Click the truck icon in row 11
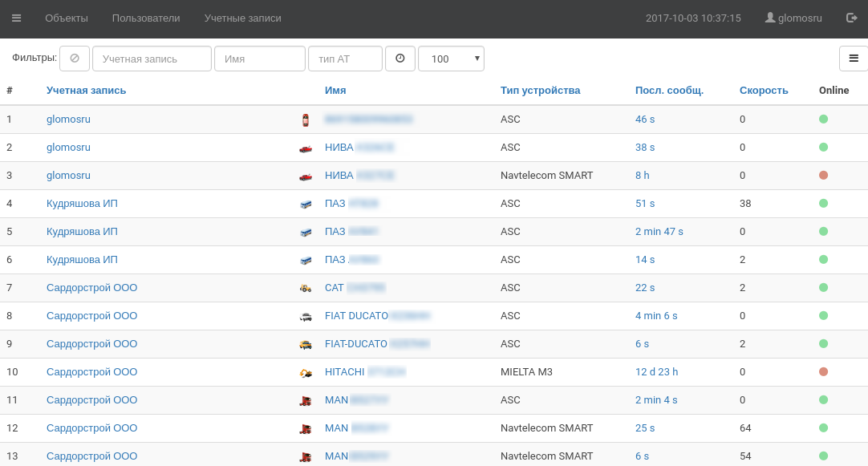 [x=305, y=401]
